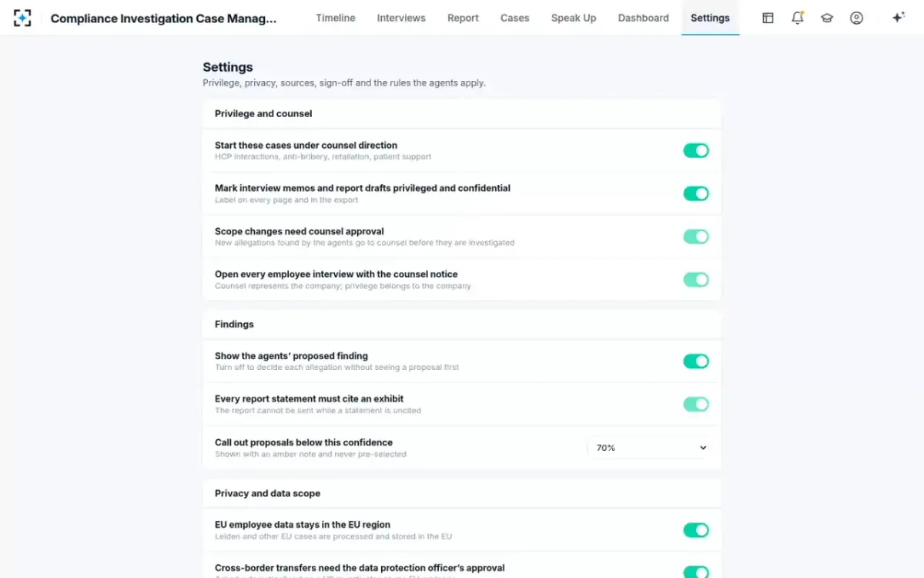The height and width of the screenshot is (578, 924).
Task: Switch to the Timeline tab
Action: tap(336, 18)
